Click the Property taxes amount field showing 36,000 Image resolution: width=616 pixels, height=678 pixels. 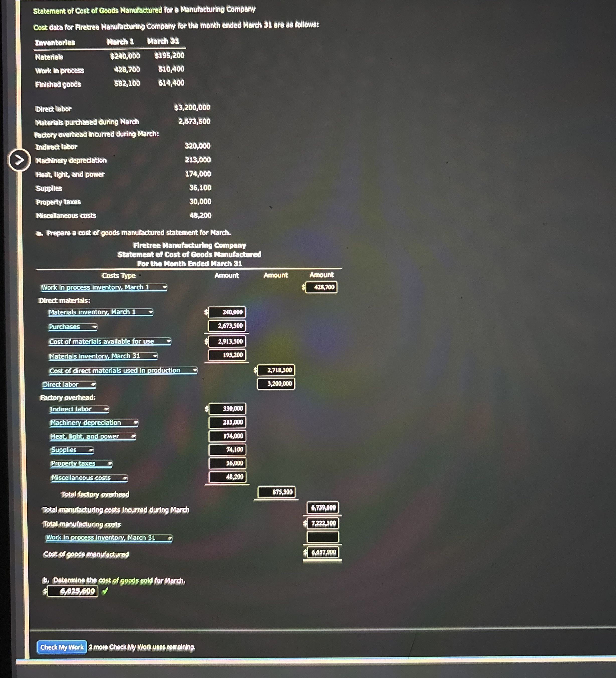tap(227, 463)
